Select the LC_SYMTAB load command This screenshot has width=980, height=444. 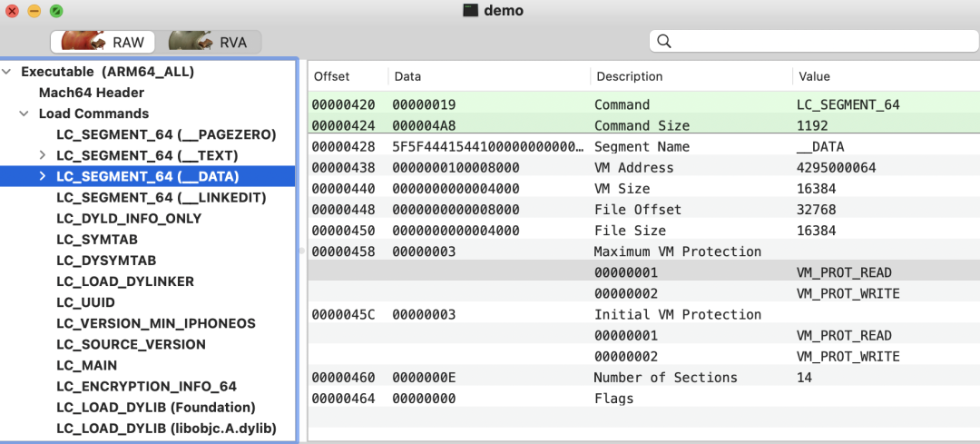(x=97, y=240)
